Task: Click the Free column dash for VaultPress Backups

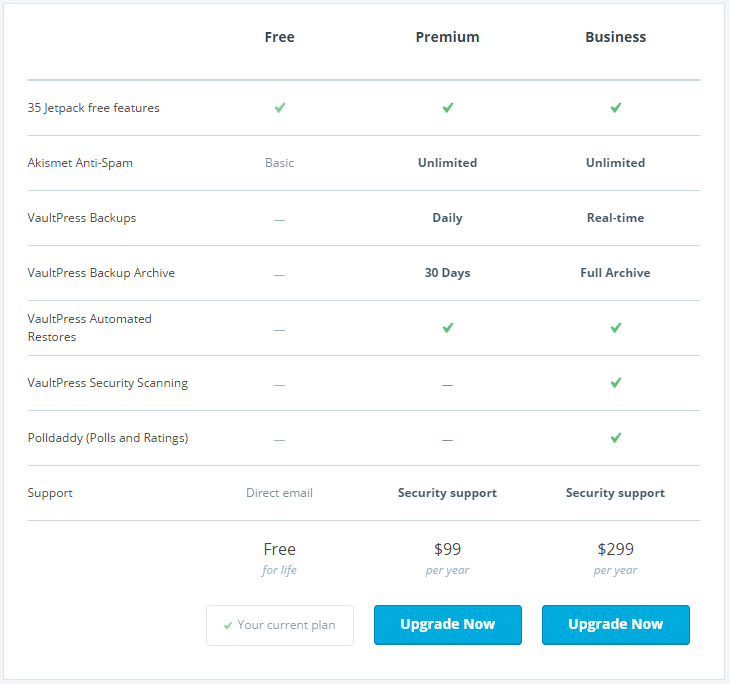Action: click(279, 220)
